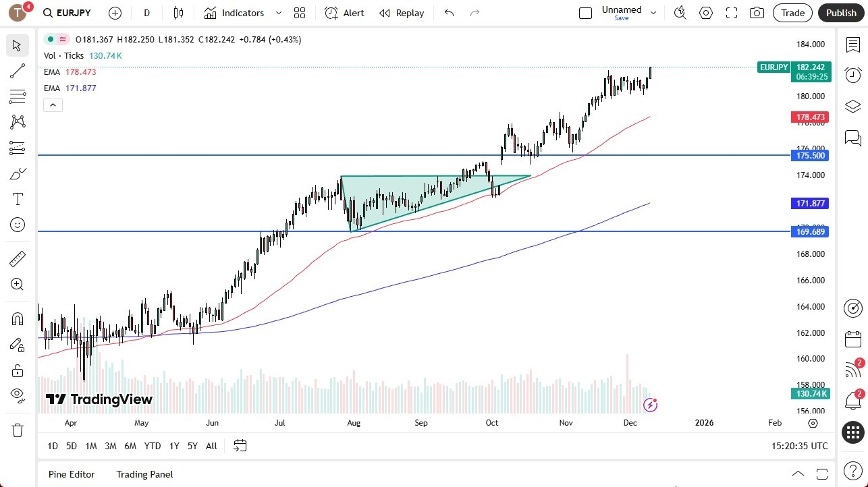Select the Text tool
The width and height of the screenshot is (868, 487).
[x=18, y=199]
